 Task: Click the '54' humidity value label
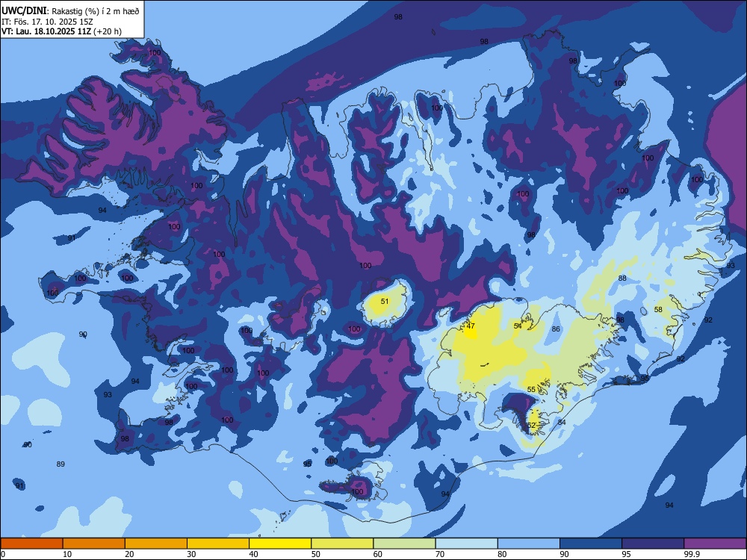[x=518, y=326]
